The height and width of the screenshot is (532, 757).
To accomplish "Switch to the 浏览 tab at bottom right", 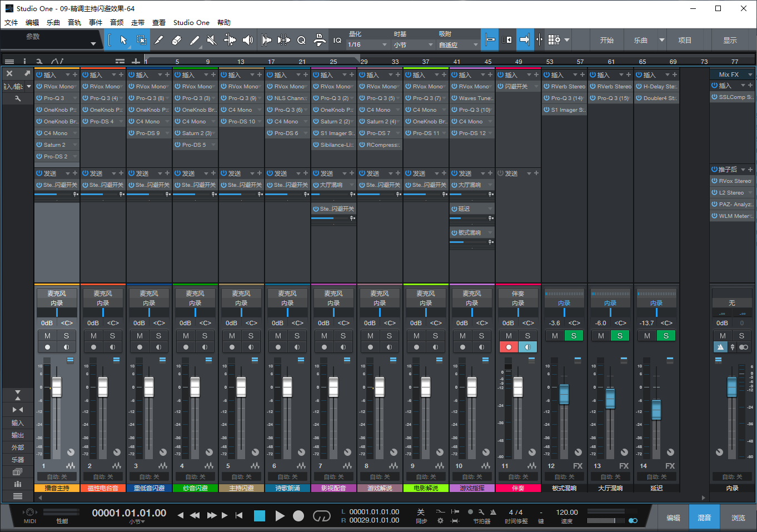I will pos(738,516).
